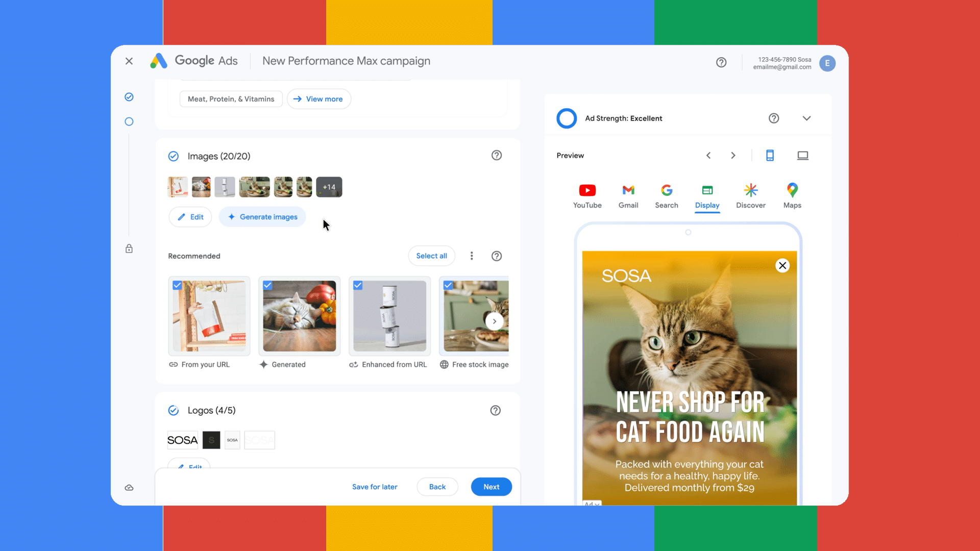Image resolution: width=980 pixels, height=551 pixels.
Task: Toggle the Free stock image checkbox
Action: pos(447,285)
